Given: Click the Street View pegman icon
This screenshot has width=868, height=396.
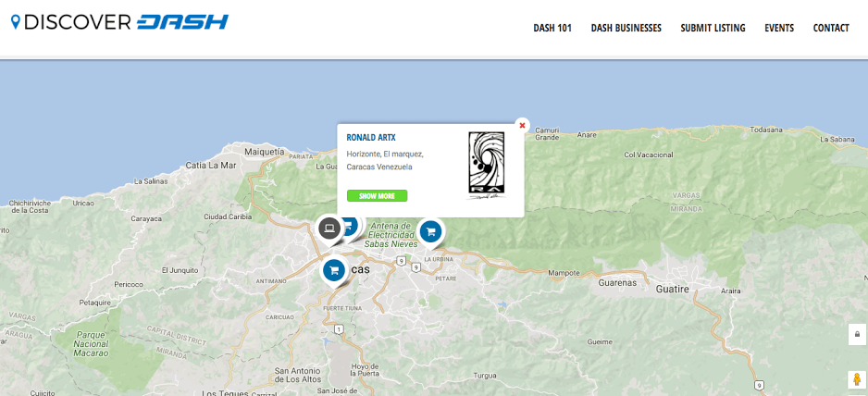Looking at the screenshot, I should pyautogui.click(x=857, y=379).
